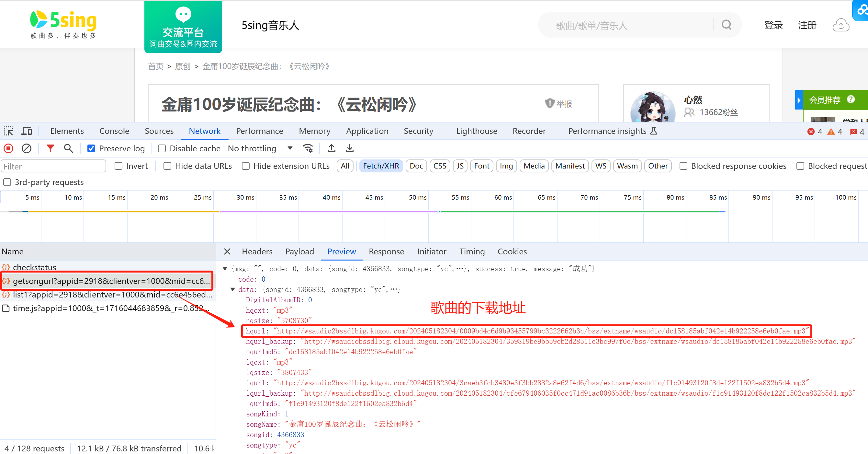Filter by JS type

[x=460, y=166]
